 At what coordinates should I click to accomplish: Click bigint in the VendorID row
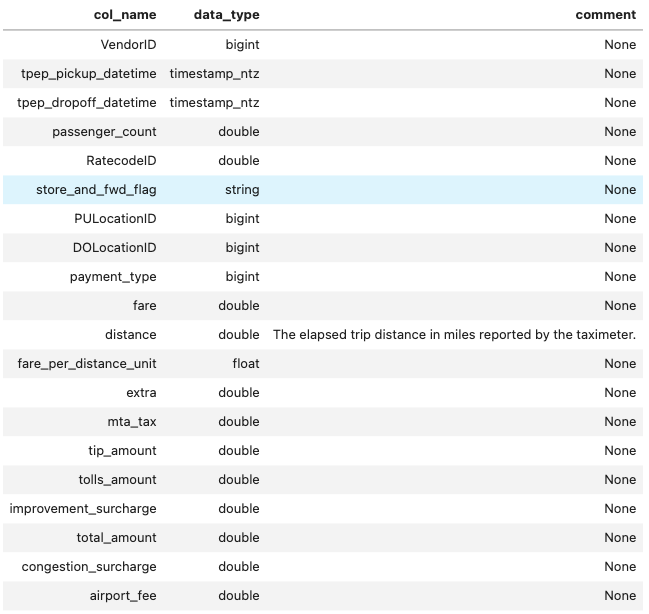[x=242, y=44]
